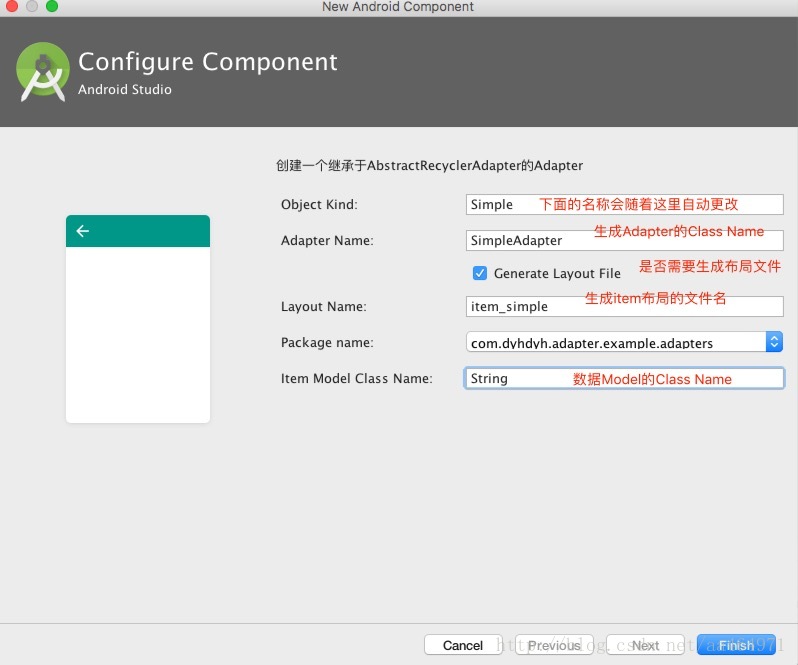Screen dimensions: 798x665
Task: Click the Android Studio logo icon
Action: (43, 72)
